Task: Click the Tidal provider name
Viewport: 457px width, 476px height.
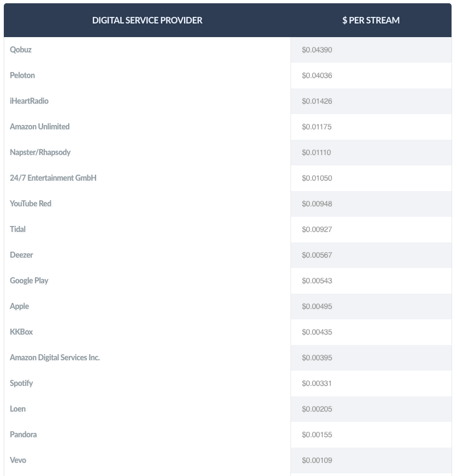Action: [x=17, y=229]
